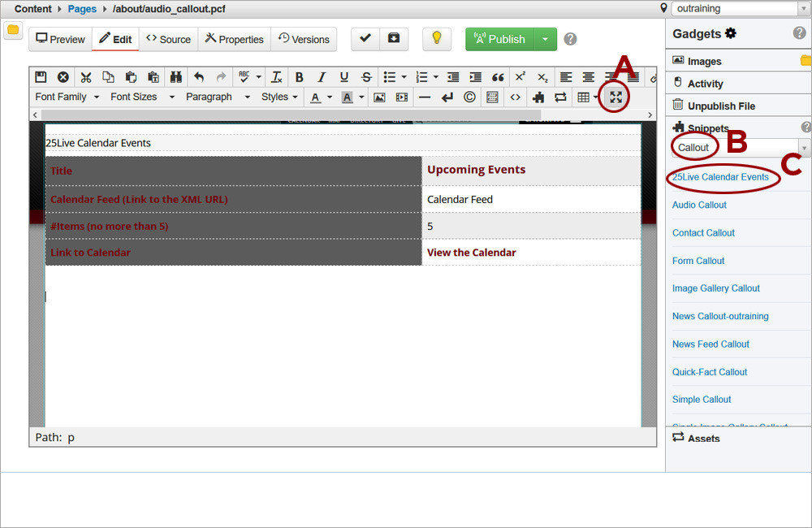Image resolution: width=812 pixels, height=528 pixels.
Task: Insert a line break
Action: click(447, 97)
